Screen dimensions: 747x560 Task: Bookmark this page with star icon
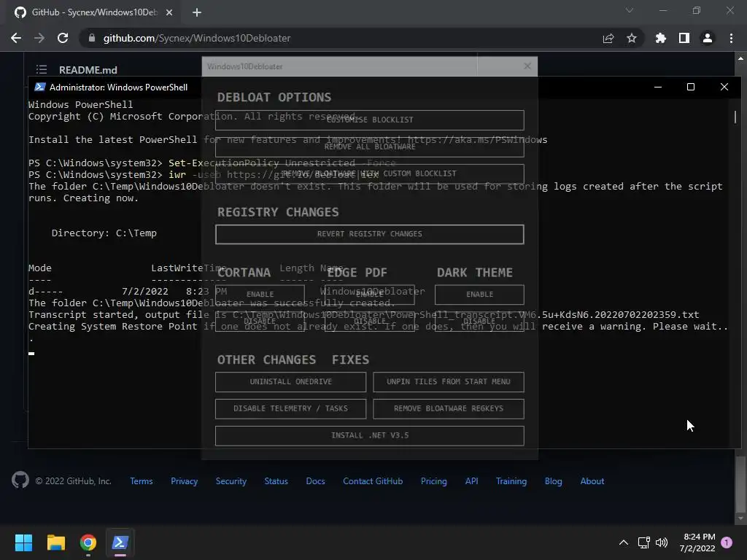point(632,38)
